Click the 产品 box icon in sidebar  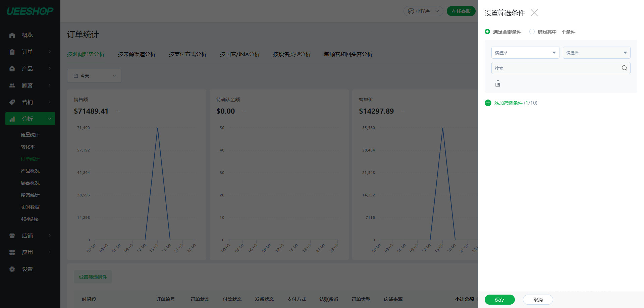click(12, 69)
